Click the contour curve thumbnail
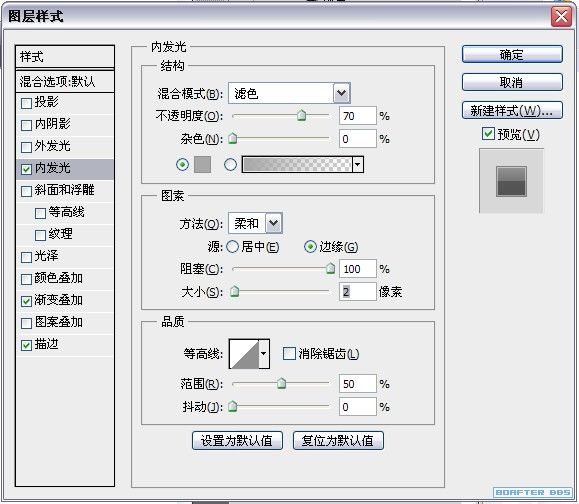This screenshot has height=504, width=579. coord(244,354)
